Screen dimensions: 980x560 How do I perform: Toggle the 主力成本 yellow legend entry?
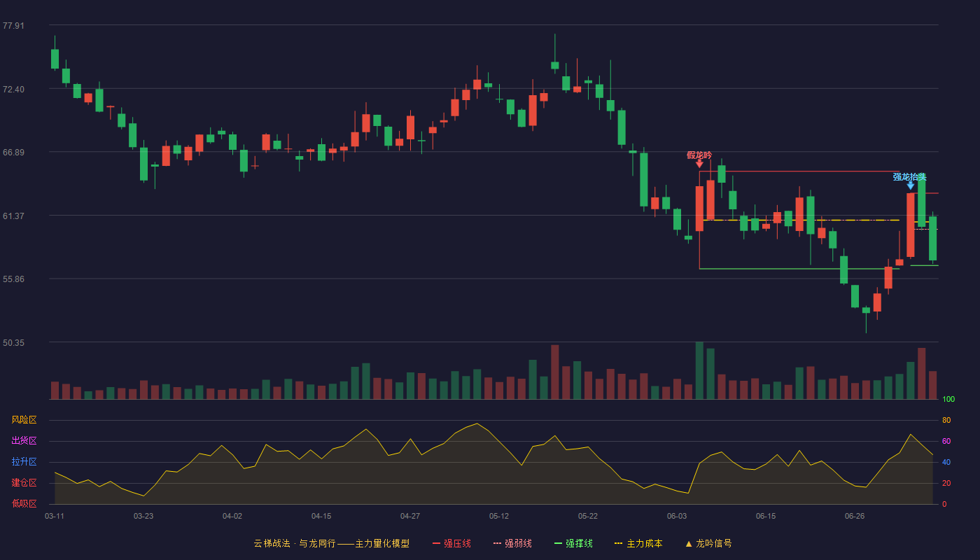click(x=638, y=543)
